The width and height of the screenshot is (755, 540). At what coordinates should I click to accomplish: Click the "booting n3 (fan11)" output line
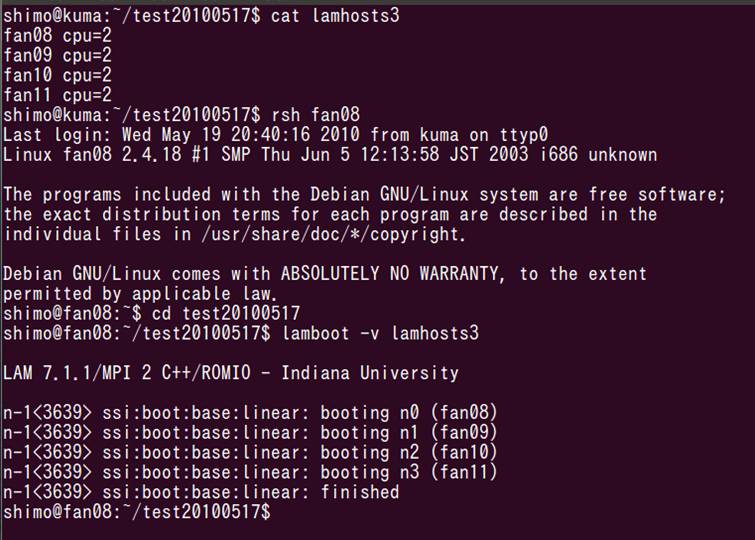[408, 472]
